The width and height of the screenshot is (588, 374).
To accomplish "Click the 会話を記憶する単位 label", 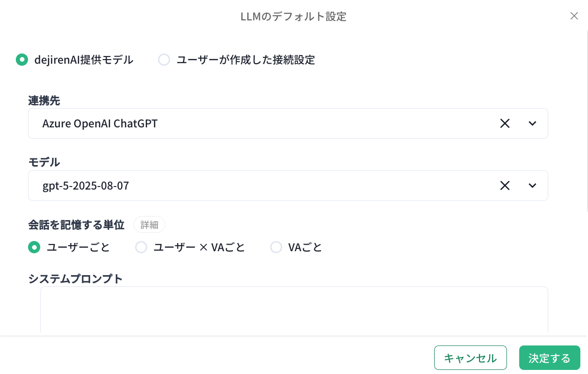I will click(76, 225).
